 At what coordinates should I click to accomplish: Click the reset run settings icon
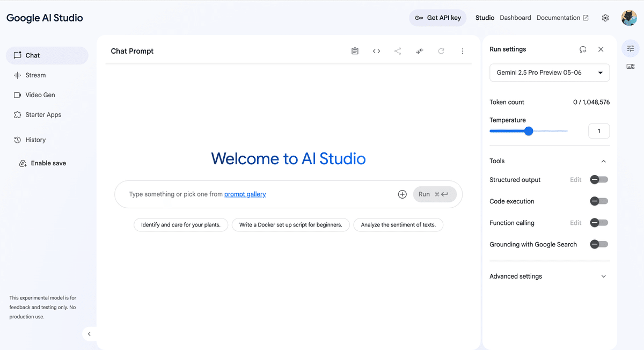pyautogui.click(x=583, y=49)
